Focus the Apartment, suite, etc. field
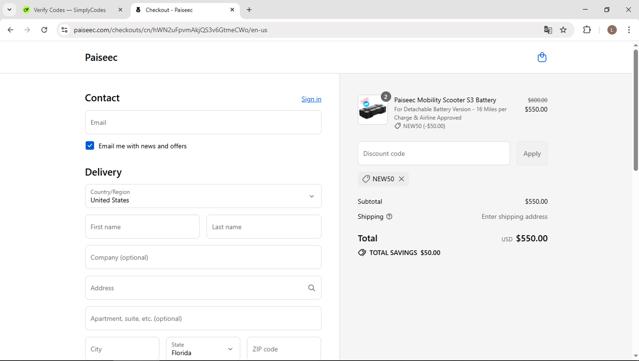The image size is (639, 361). point(203,318)
